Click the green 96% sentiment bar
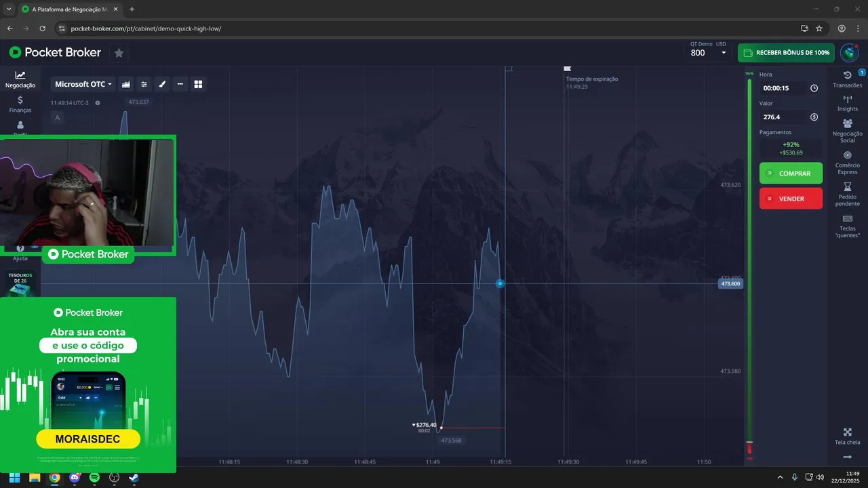 (749, 260)
